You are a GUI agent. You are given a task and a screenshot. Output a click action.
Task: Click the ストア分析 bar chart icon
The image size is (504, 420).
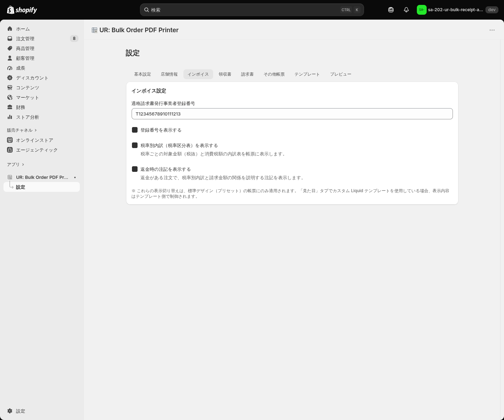(10, 117)
